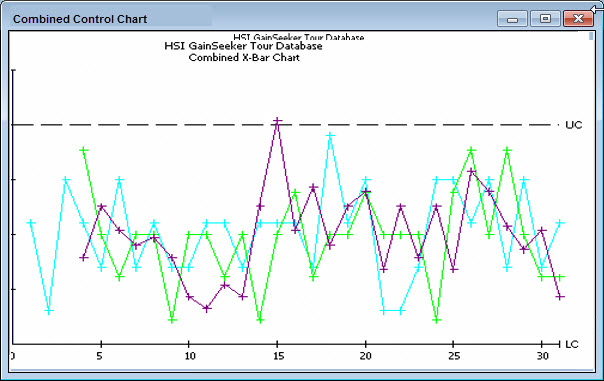
Task: Select the LC lower control limit label
Action: pos(572,344)
